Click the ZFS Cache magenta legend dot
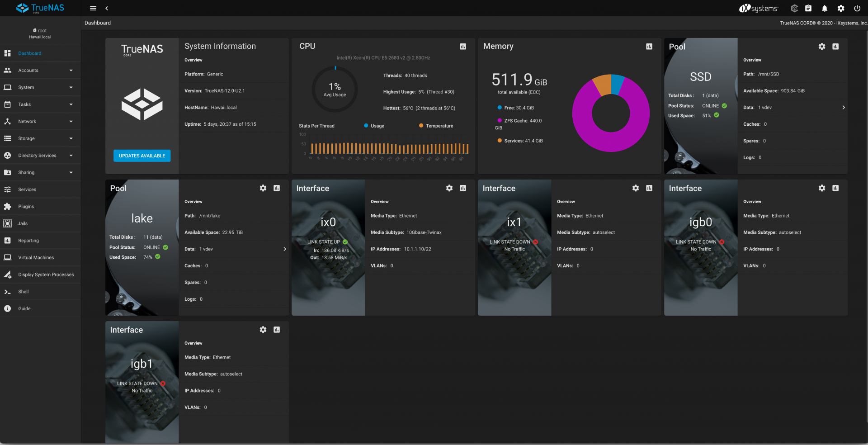This screenshot has height=445, width=868. click(x=500, y=121)
